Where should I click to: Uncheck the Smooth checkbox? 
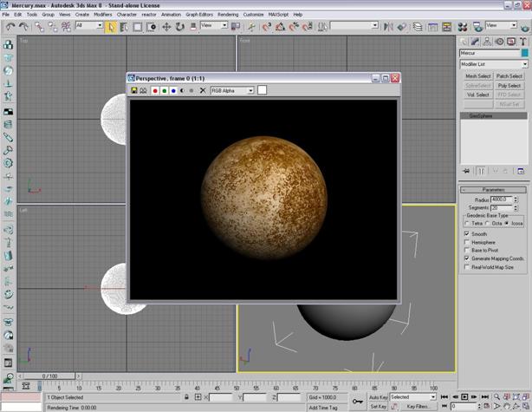pos(468,233)
